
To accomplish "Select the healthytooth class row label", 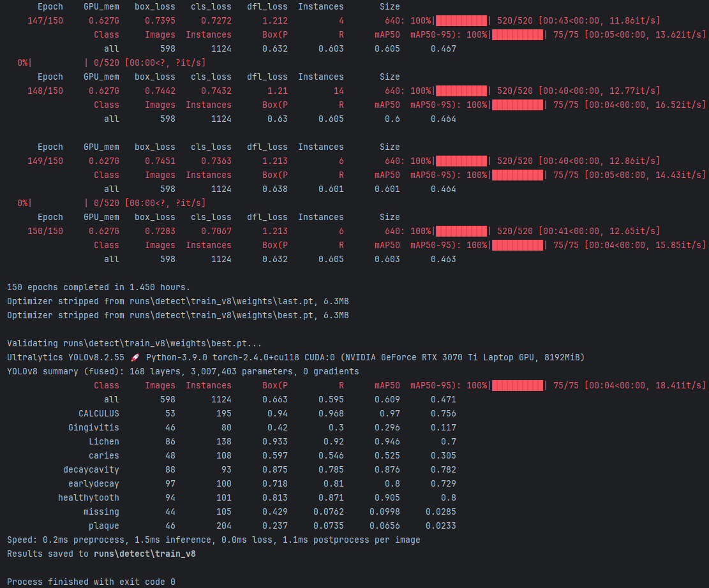I will 88,497.
